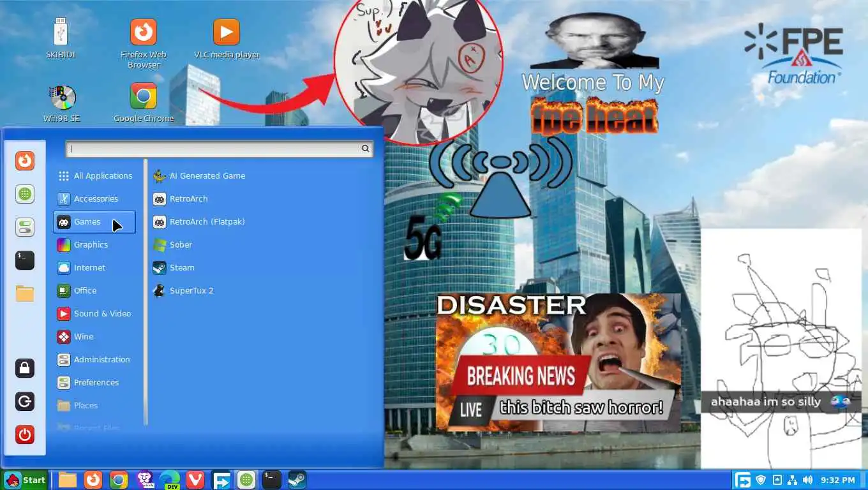Launch Brave browser lion icon on the taskbar
The image size is (868, 490).
pos(145,480)
